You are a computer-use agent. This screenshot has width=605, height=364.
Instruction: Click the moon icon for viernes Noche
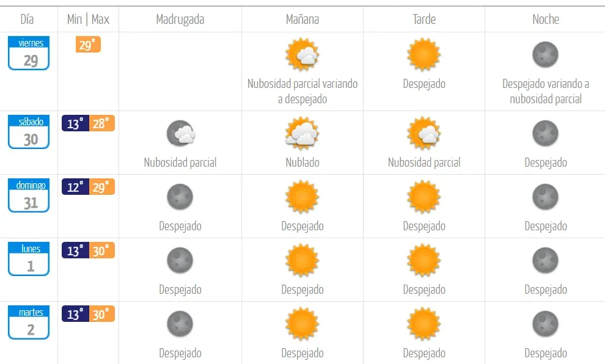[x=545, y=55]
